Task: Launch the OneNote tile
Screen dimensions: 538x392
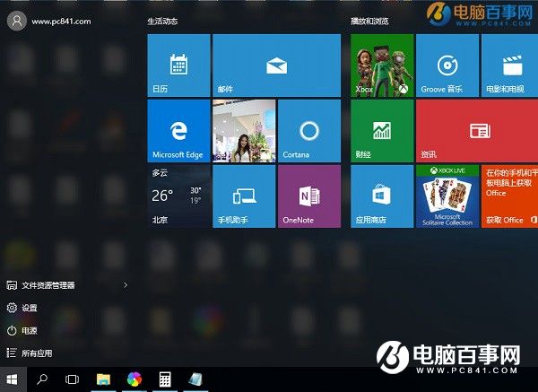Action: click(x=309, y=196)
